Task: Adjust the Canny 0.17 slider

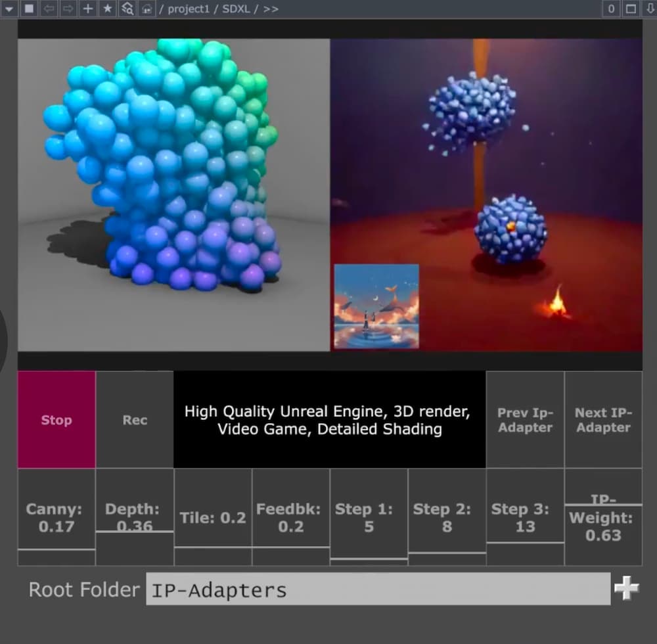Action: click(57, 517)
